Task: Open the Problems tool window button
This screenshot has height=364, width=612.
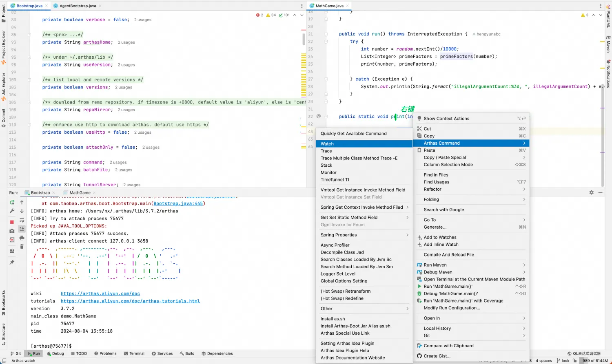Action: pyautogui.click(x=105, y=353)
